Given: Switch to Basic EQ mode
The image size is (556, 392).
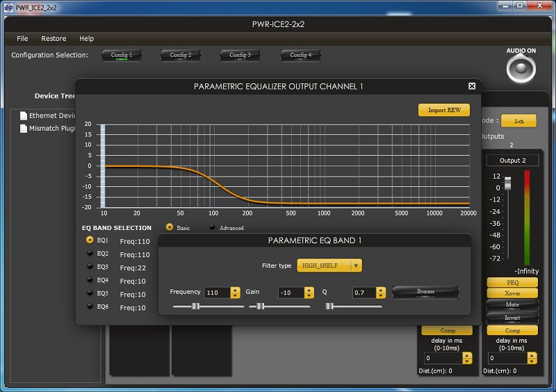Looking at the screenshot, I should pyautogui.click(x=170, y=227).
